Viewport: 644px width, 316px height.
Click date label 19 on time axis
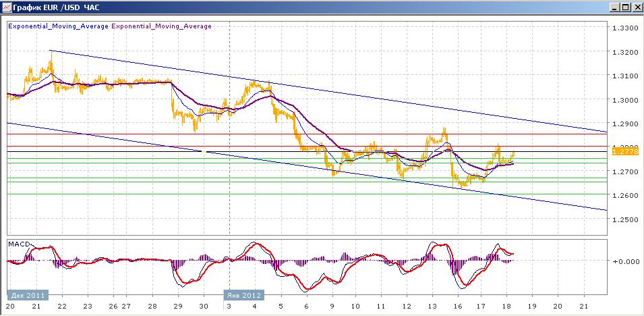click(x=532, y=307)
